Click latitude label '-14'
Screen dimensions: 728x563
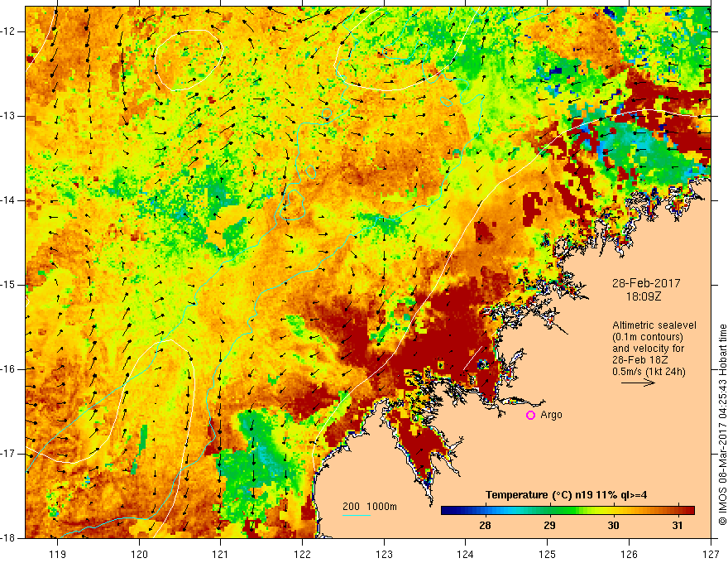tap(8, 200)
